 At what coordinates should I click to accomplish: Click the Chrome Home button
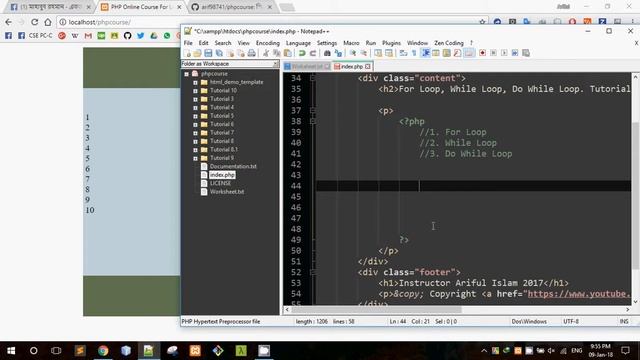48,22
